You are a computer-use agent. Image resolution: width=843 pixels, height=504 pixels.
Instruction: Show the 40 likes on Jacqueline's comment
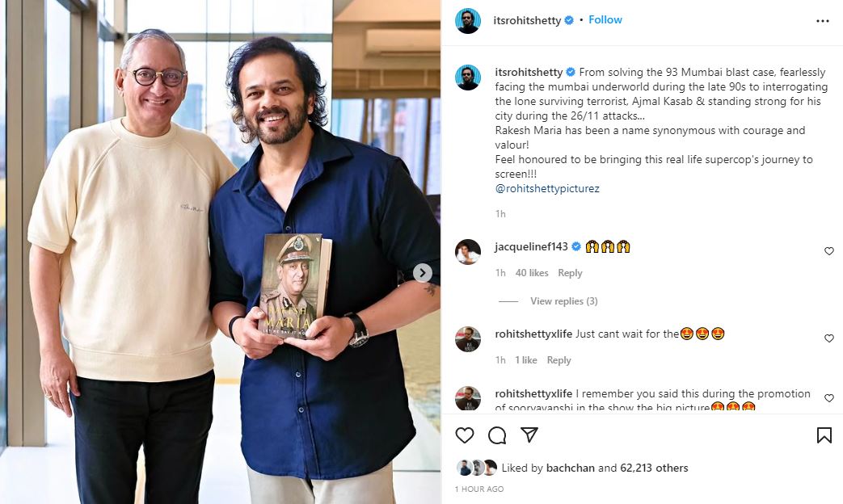pyautogui.click(x=532, y=273)
